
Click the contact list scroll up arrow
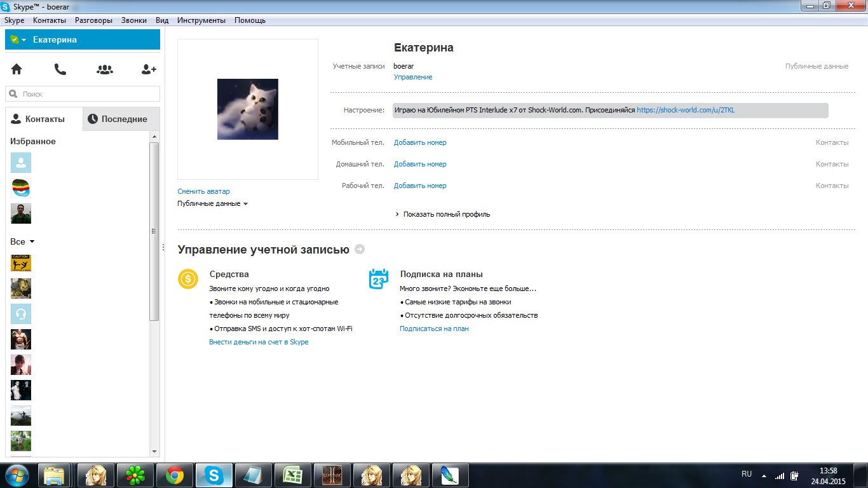point(154,136)
